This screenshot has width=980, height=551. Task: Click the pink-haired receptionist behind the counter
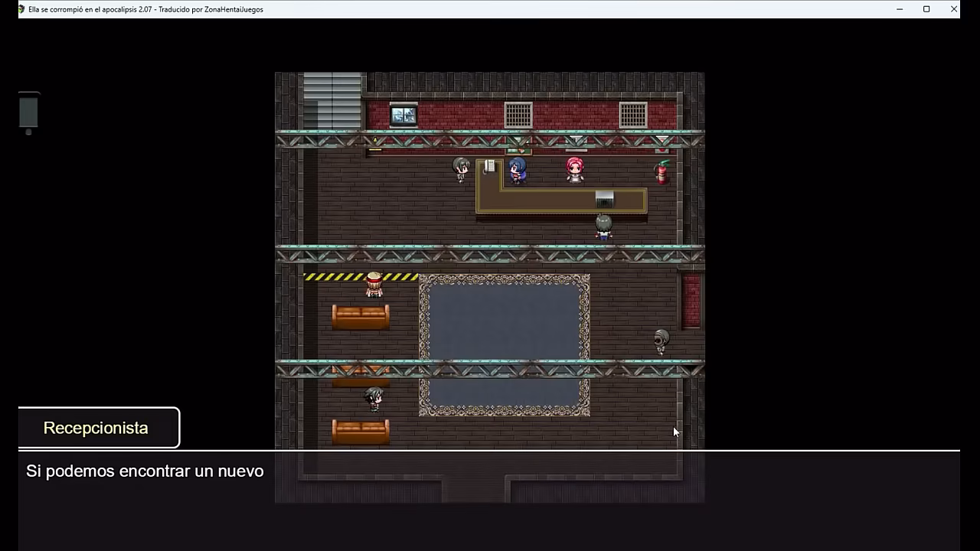(x=575, y=169)
